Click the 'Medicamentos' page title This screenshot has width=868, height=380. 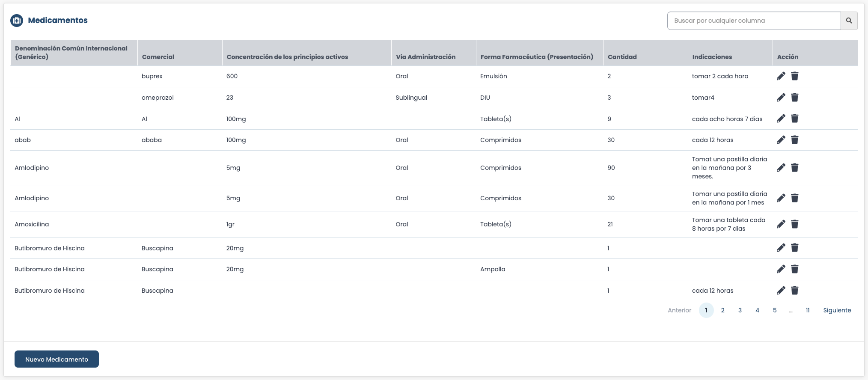pos(58,20)
